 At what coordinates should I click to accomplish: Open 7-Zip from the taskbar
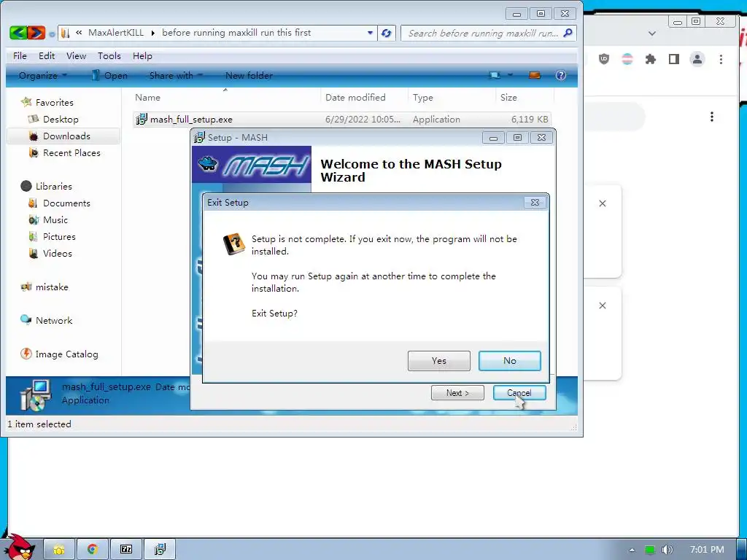(x=126, y=550)
